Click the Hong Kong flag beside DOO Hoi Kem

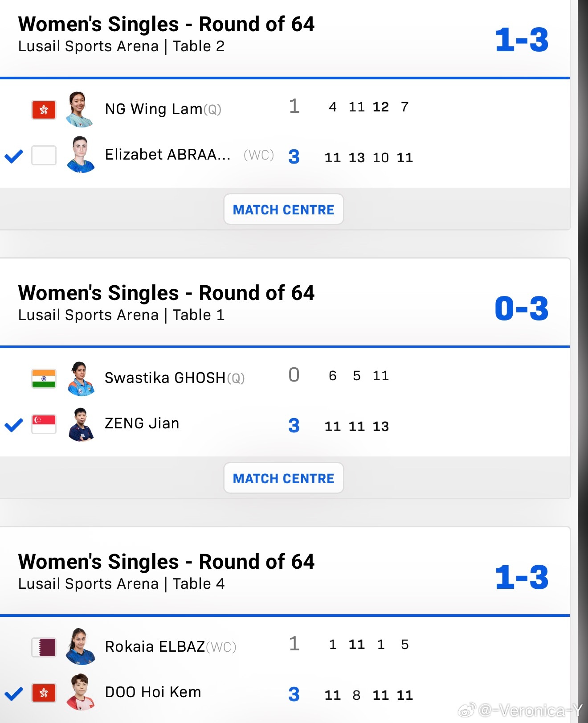point(44,693)
